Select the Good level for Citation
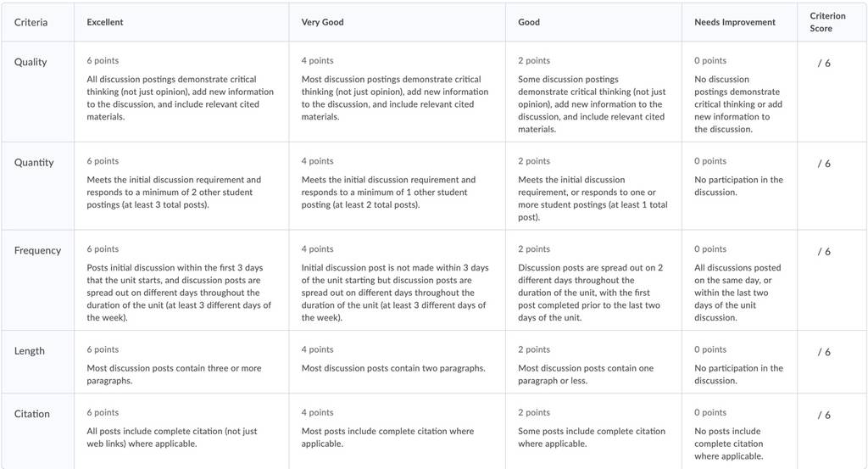Screen dimensions: 868x469 (593, 432)
